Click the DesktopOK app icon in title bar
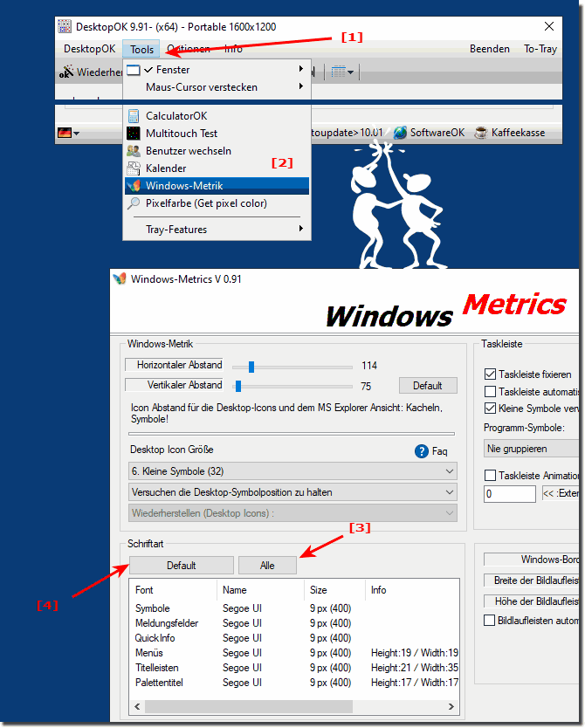Viewport: 585px width, 728px height. pos(65,26)
